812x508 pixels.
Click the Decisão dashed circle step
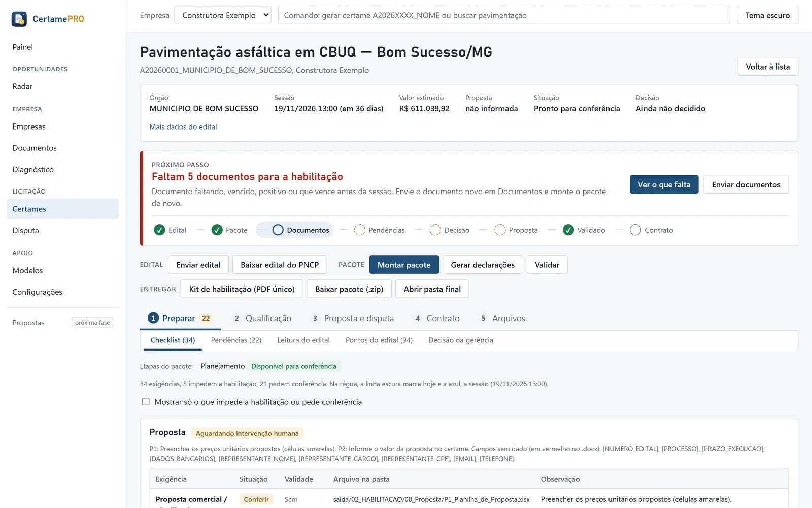[435, 230]
